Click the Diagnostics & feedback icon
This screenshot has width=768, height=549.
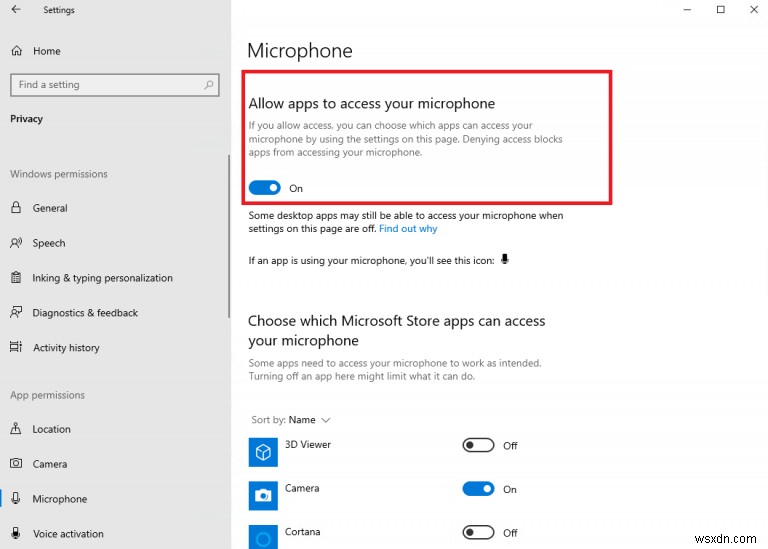click(x=16, y=312)
